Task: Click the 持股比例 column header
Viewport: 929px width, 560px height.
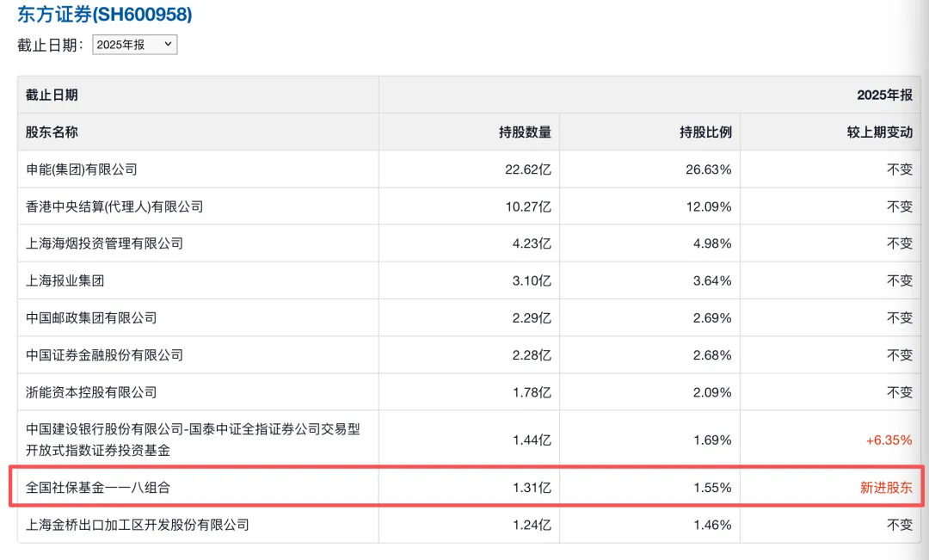Action: point(705,132)
